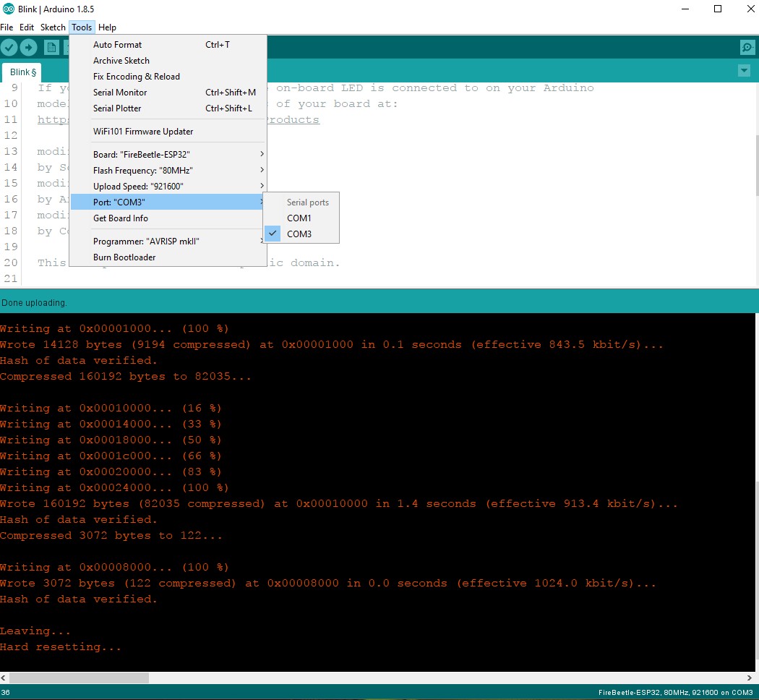
Task: Click "Compressed 160192 bytes to 82035..." line
Action: pyautogui.click(x=125, y=376)
